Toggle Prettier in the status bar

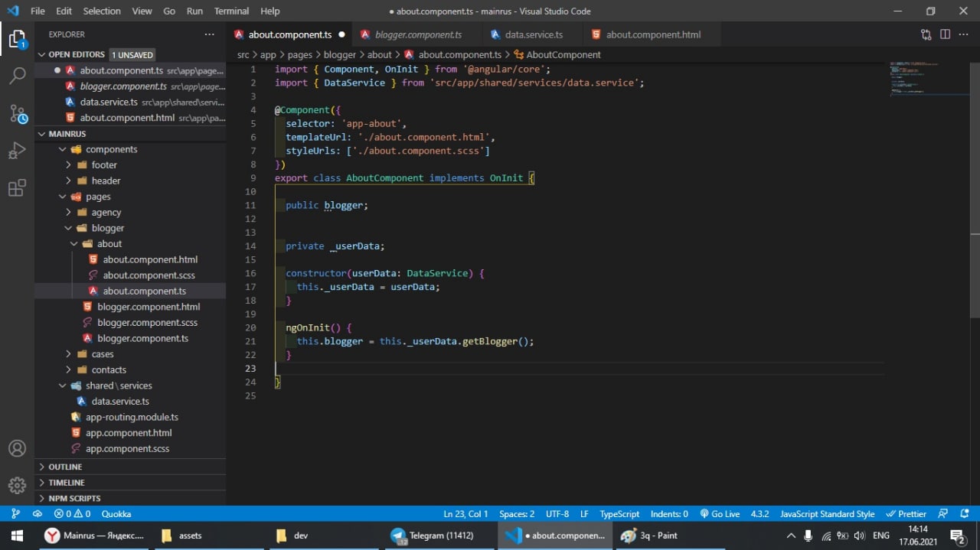(x=906, y=514)
